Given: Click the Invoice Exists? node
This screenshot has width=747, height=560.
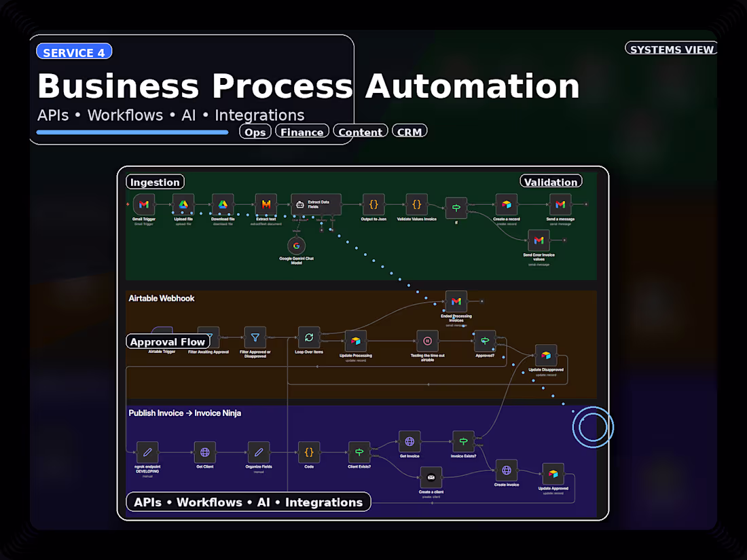Looking at the screenshot, I should 463,441.
